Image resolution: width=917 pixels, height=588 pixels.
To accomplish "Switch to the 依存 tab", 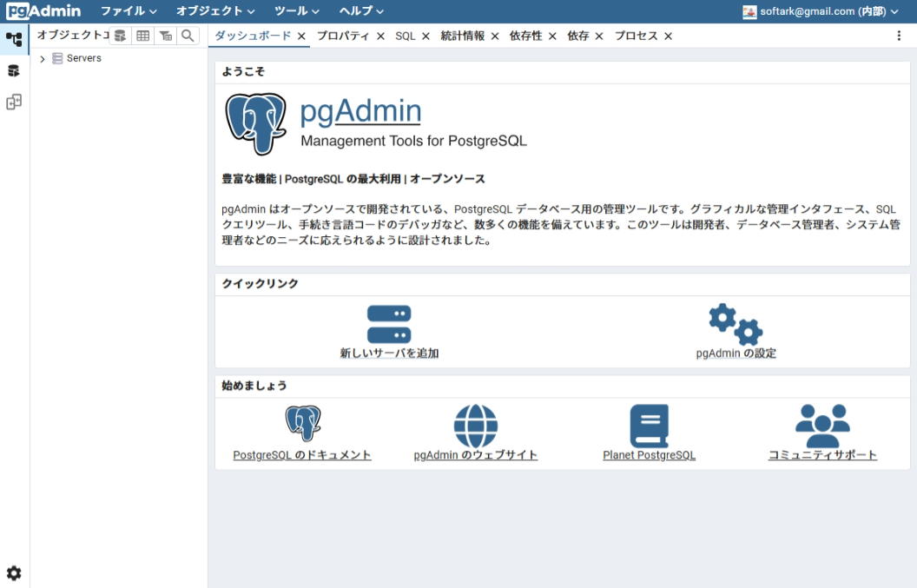I will pyautogui.click(x=577, y=36).
